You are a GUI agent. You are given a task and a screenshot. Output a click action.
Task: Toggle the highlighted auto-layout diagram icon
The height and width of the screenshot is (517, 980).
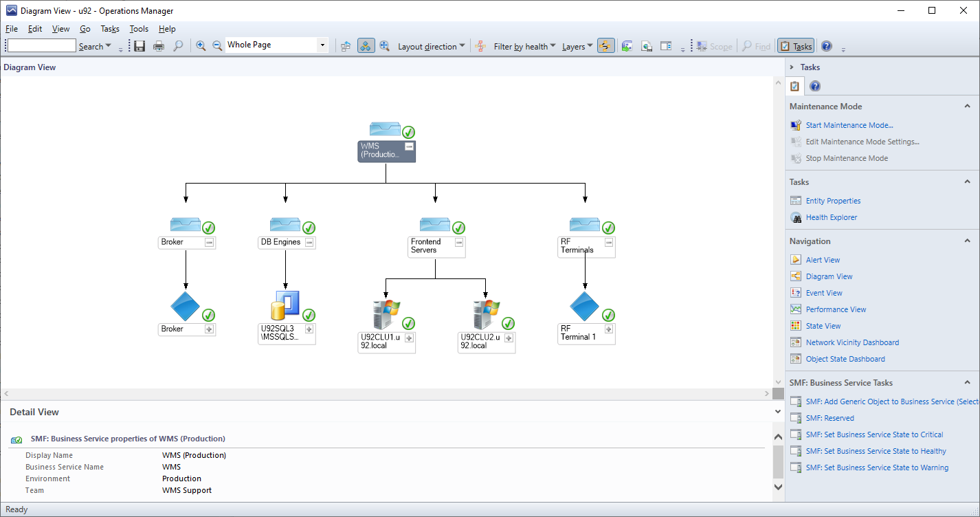(366, 46)
